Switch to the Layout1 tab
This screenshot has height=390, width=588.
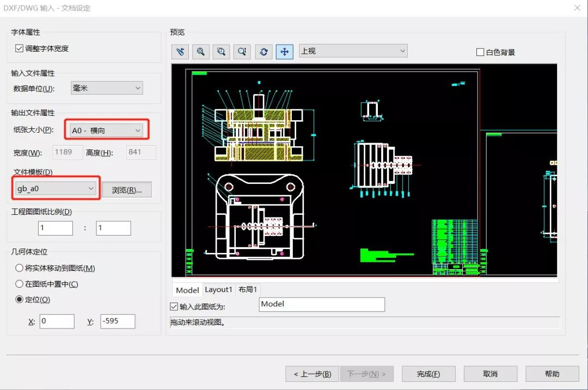point(218,290)
